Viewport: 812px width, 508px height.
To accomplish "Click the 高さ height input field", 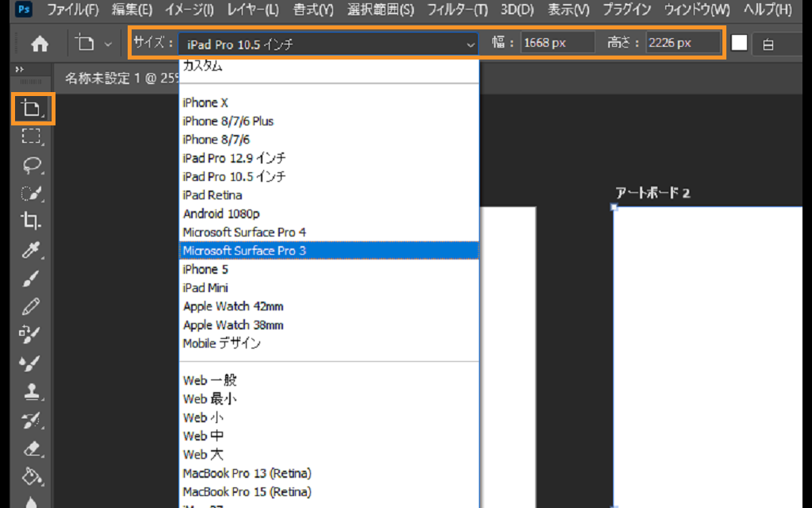I will coord(683,43).
